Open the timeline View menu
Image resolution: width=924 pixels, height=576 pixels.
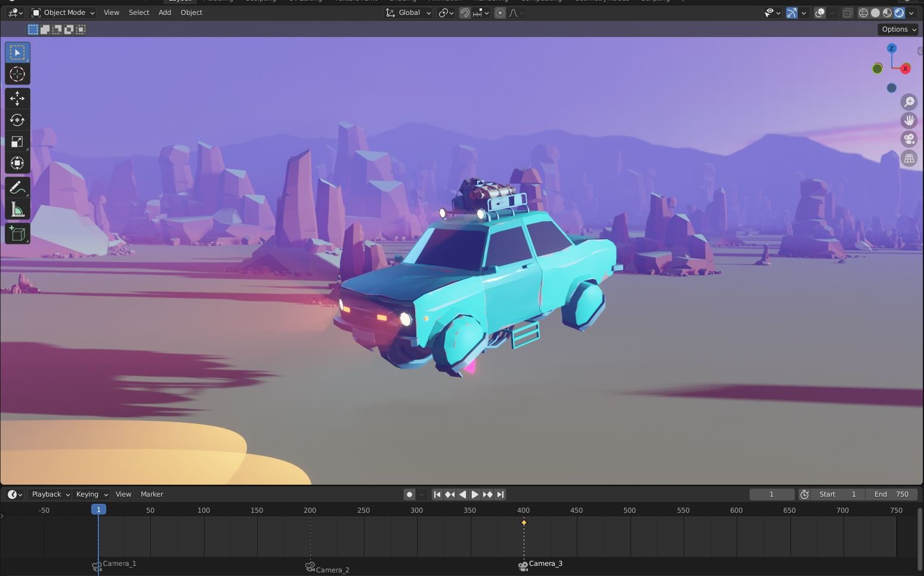tap(123, 494)
